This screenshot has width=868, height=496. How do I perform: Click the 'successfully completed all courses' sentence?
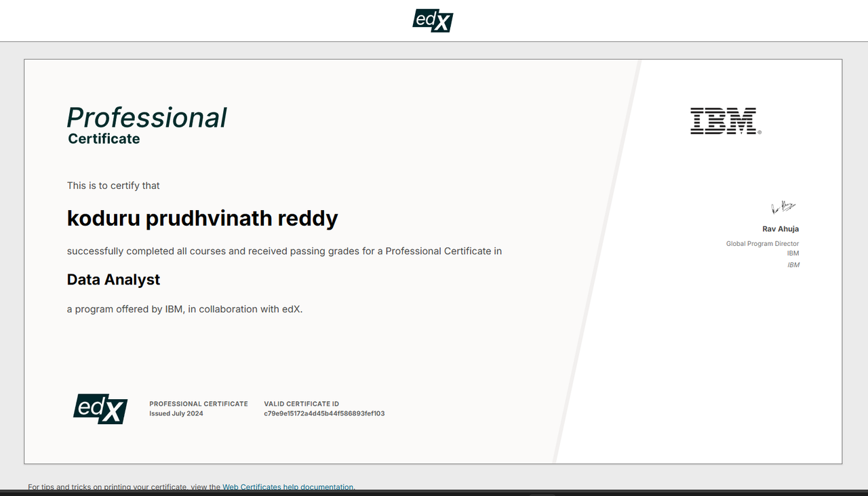pyautogui.click(x=284, y=251)
